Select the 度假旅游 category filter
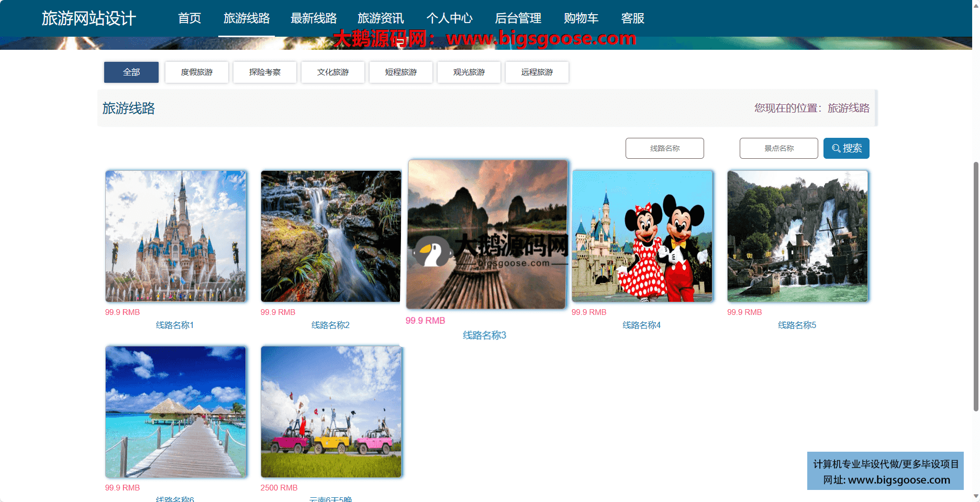Screen dimensions: 980x502 coord(196,72)
